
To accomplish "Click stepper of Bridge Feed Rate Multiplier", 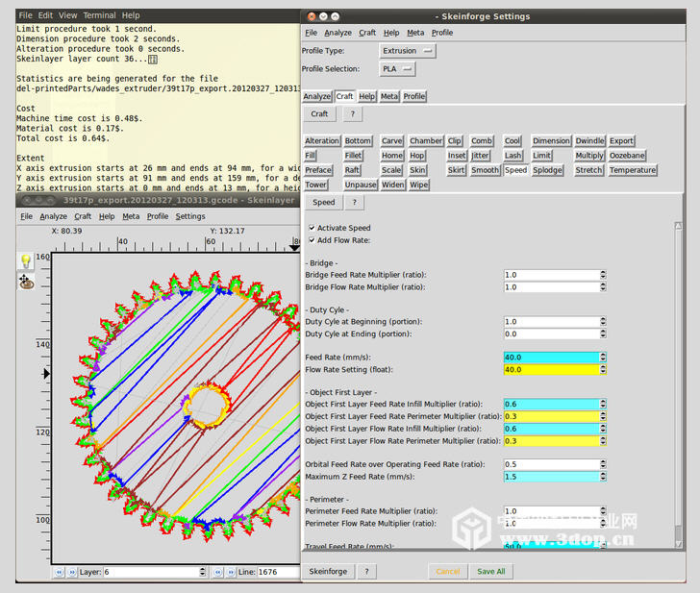I will (x=603, y=275).
